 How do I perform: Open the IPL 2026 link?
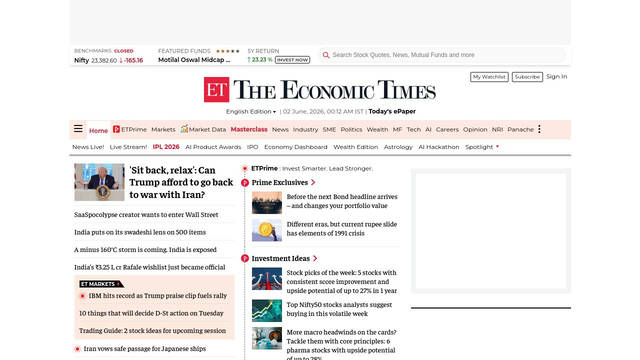(x=166, y=147)
